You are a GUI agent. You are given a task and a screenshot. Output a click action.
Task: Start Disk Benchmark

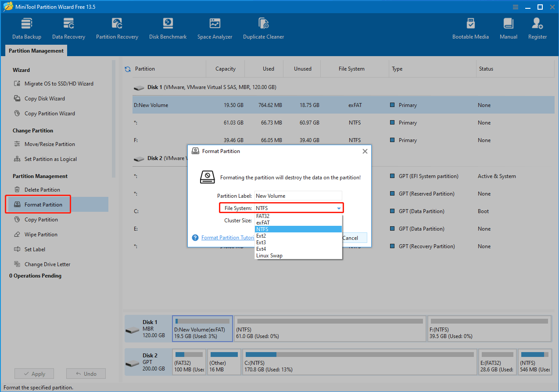pyautogui.click(x=168, y=28)
